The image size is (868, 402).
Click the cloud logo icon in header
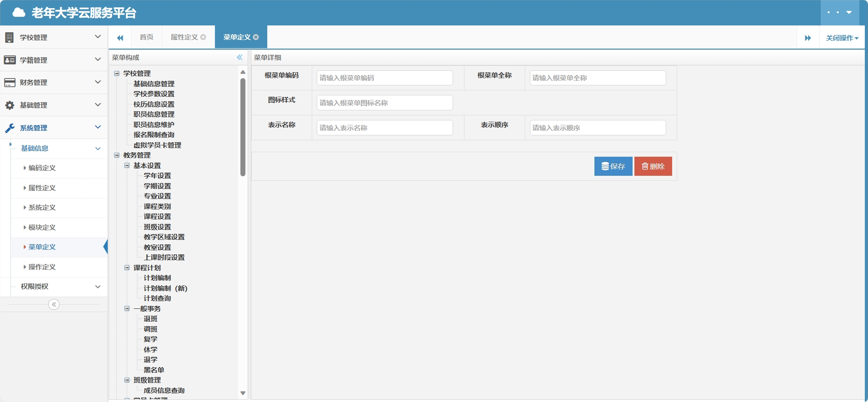pyautogui.click(x=19, y=12)
